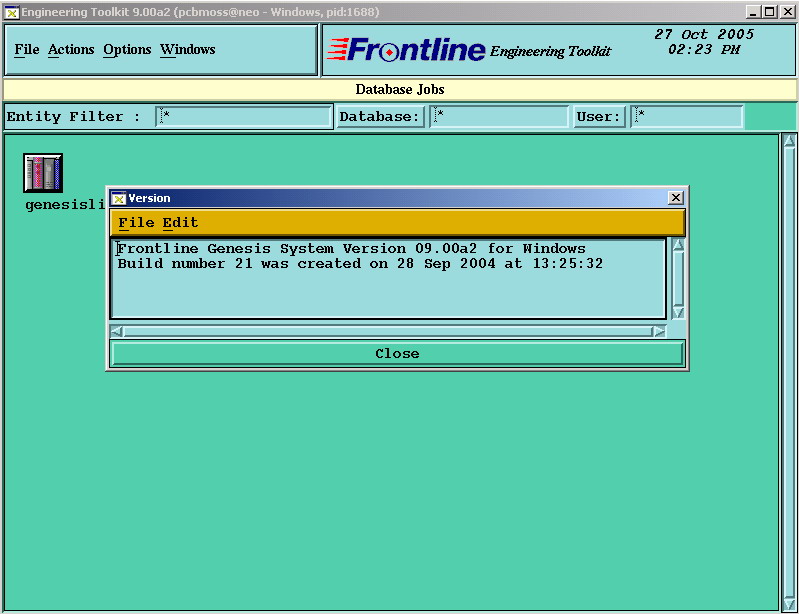
Task: Click the date and time display
Action: [704, 42]
